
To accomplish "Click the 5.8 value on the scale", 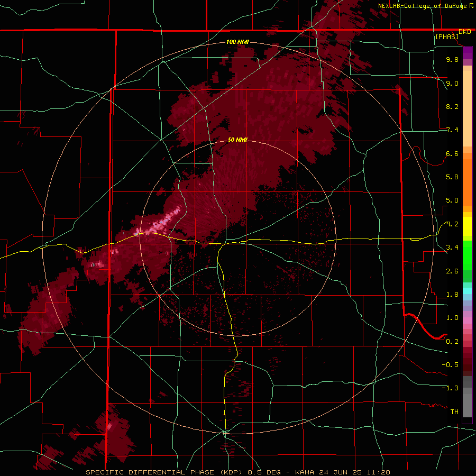I will (452, 177).
